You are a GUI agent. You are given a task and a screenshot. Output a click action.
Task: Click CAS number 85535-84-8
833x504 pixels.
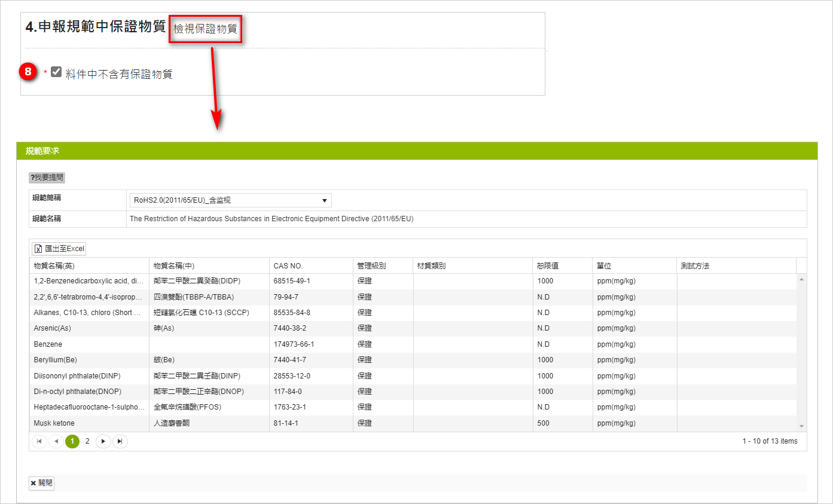tap(292, 313)
